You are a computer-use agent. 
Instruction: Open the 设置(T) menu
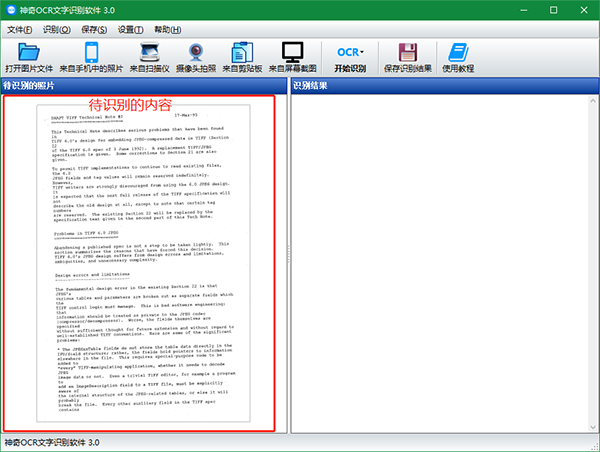(131, 30)
